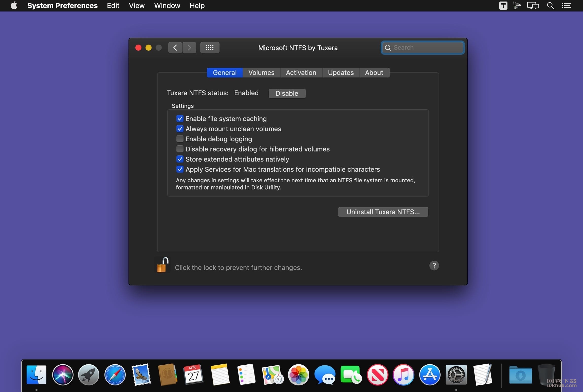Check Disable recovery dialog for hibernated volumes
The width and height of the screenshot is (583, 392).
[180, 149]
